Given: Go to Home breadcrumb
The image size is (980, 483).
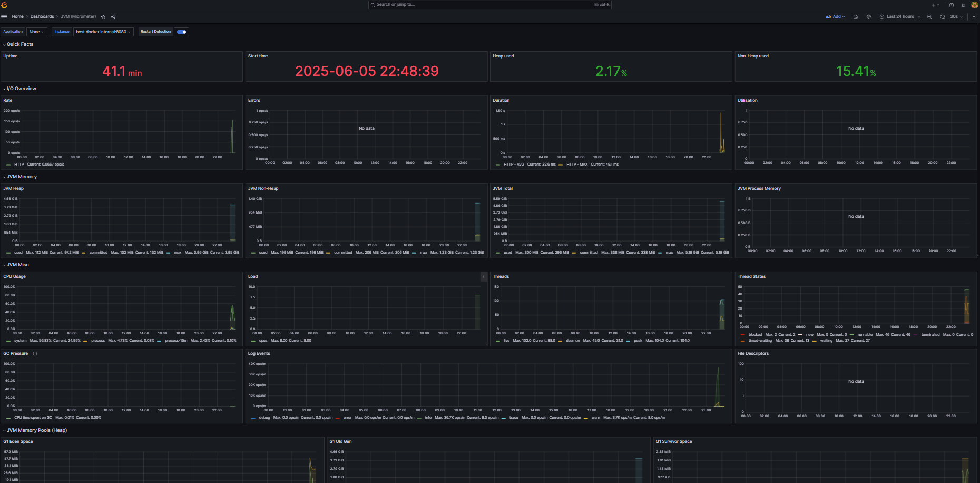Looking at the screenshot, I should [x=18, y=17].
